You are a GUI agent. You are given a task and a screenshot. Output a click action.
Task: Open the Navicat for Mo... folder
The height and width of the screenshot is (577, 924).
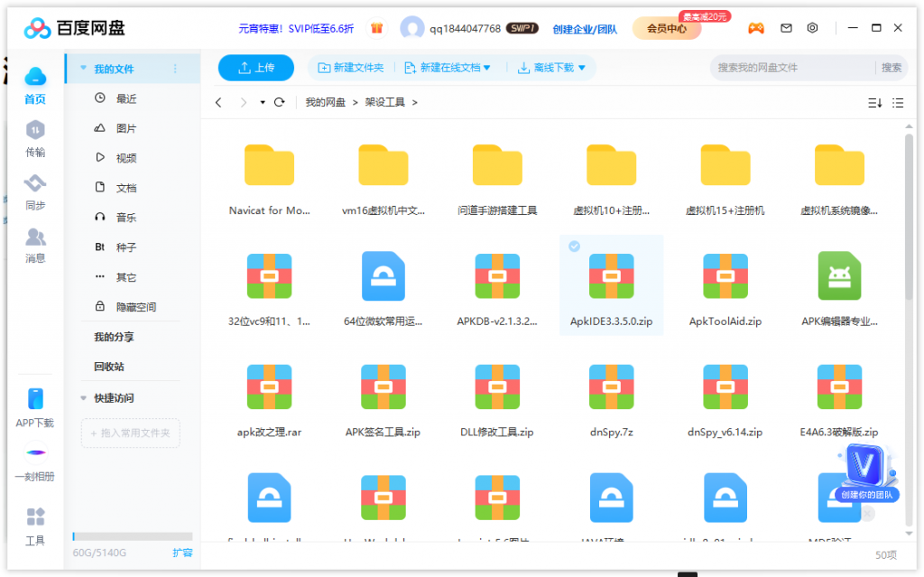tap(269, 165)
